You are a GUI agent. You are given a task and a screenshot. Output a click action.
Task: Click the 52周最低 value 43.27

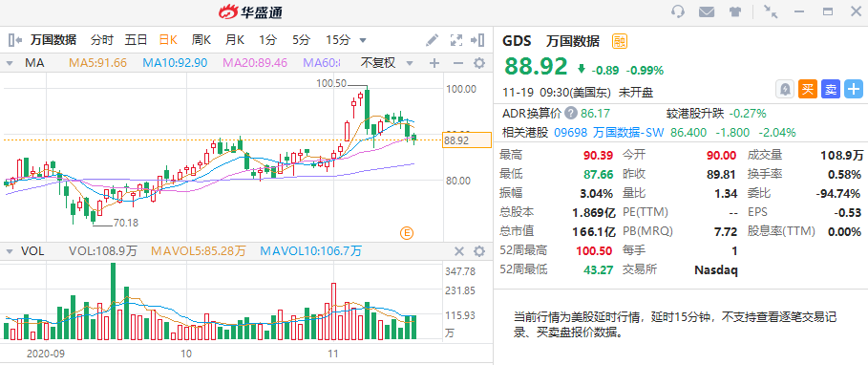598,269
